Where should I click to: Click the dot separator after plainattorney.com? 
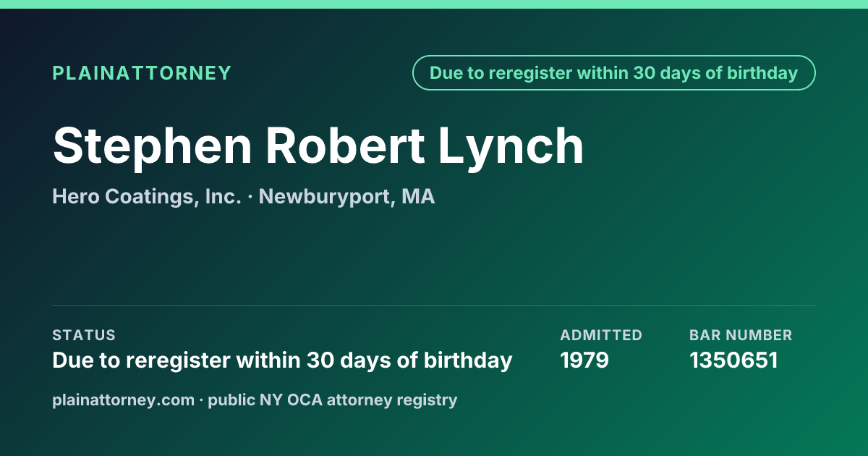pyautogui.click(x=201, y=400)
